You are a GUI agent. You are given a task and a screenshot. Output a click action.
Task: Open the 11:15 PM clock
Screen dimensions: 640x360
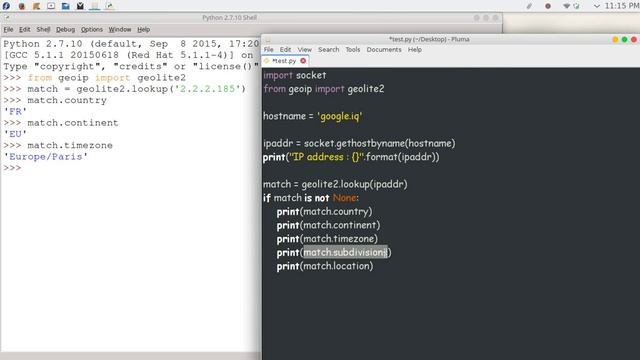(622, 6)
